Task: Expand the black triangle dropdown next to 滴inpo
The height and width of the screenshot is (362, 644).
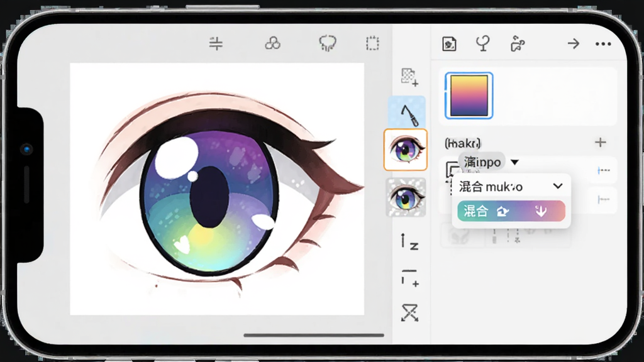Action: (514, 162)
